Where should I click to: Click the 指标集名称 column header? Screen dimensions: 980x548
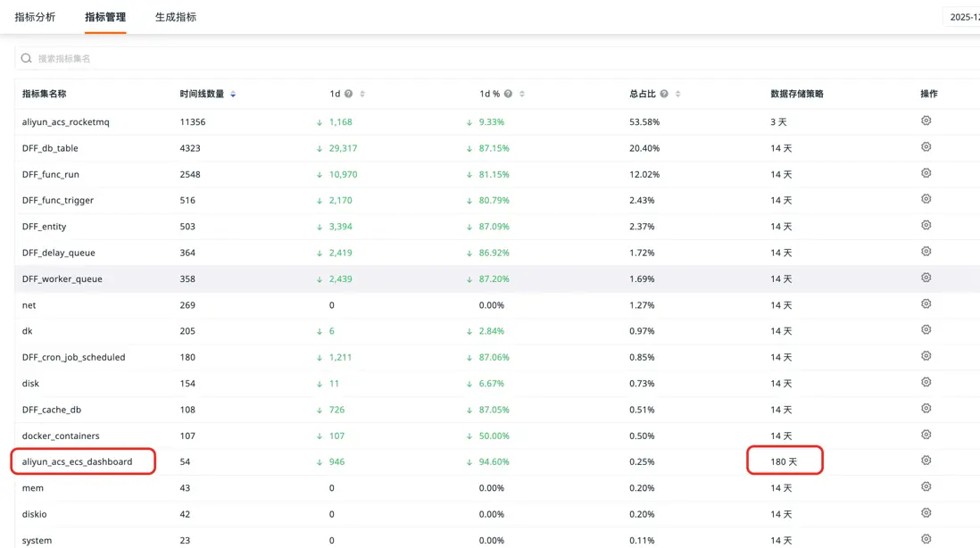[x=44, y=94]
